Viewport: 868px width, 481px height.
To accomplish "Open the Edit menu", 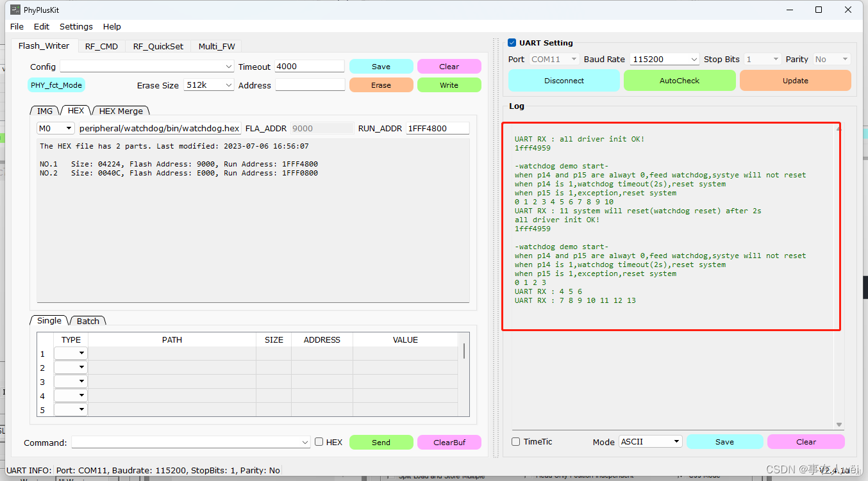I will point(42,26).
